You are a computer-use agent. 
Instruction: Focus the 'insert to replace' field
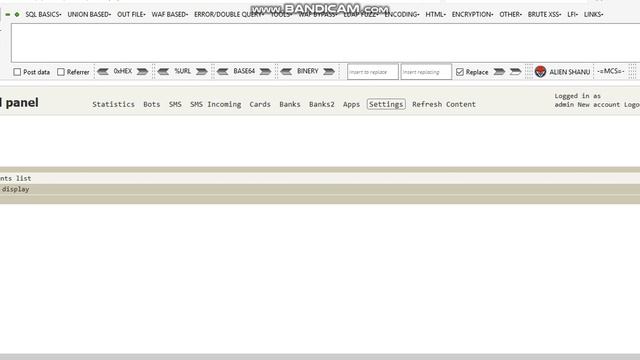[373, 72]
